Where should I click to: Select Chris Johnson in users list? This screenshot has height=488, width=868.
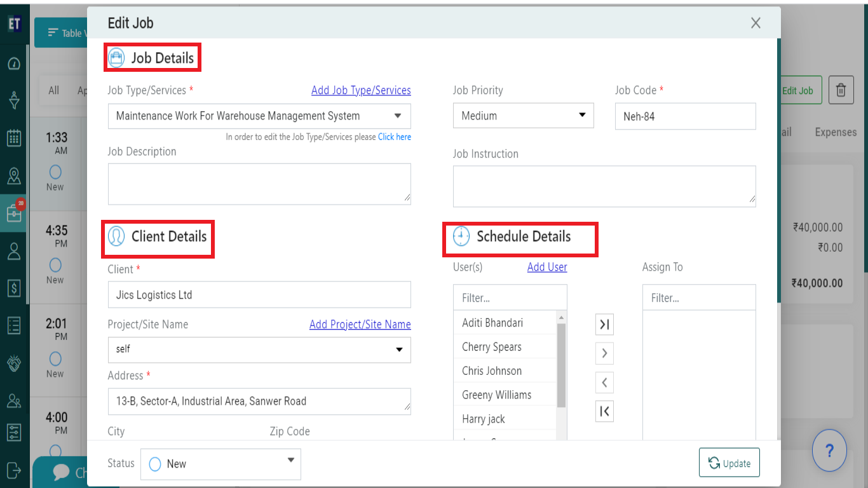tap(505, 371)
